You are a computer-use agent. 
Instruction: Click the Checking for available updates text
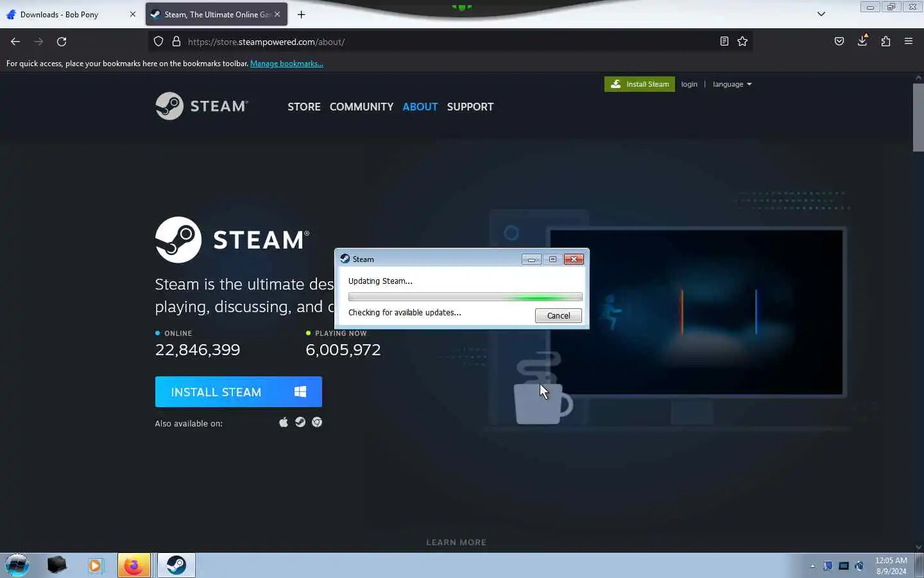click(x=405, y=313)
